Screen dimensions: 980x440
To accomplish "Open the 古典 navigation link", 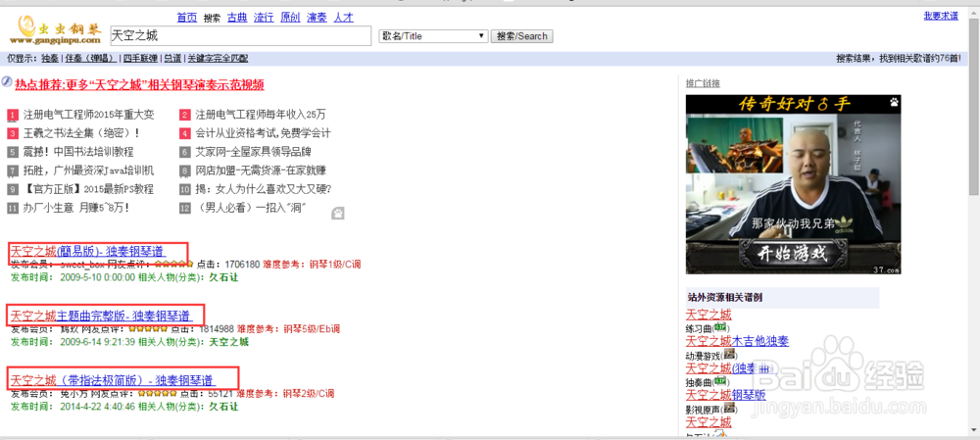I will click(x=237, y=18).
